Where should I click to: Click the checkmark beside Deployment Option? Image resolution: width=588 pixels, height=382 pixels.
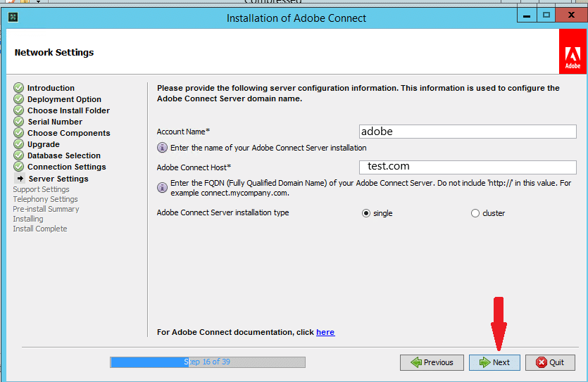tap(19, 99)
